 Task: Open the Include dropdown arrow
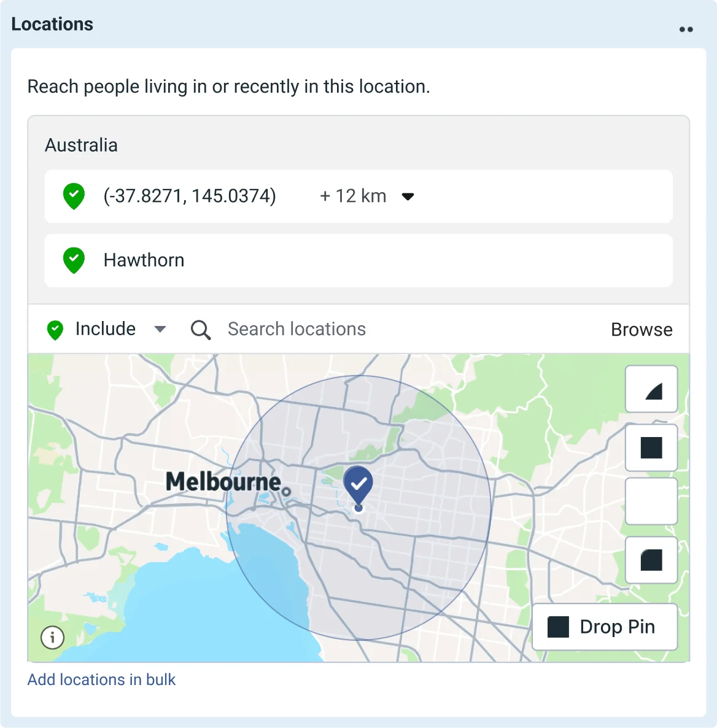point(160,329)
